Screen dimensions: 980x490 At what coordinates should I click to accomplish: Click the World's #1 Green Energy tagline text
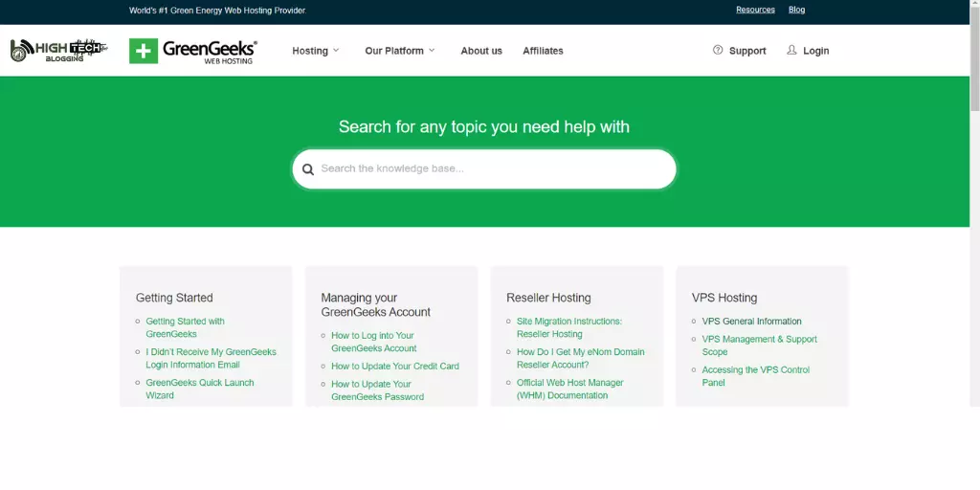(x=217, y=11)
